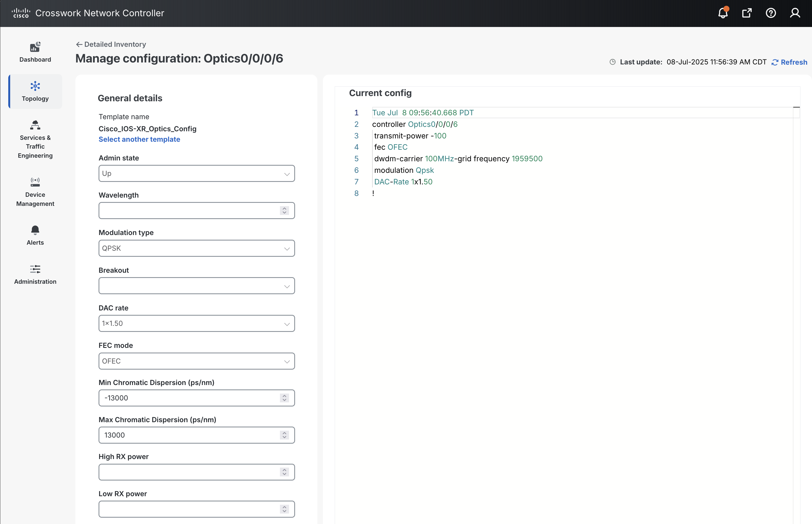Click the Topology node icon

tap(35, 86)
